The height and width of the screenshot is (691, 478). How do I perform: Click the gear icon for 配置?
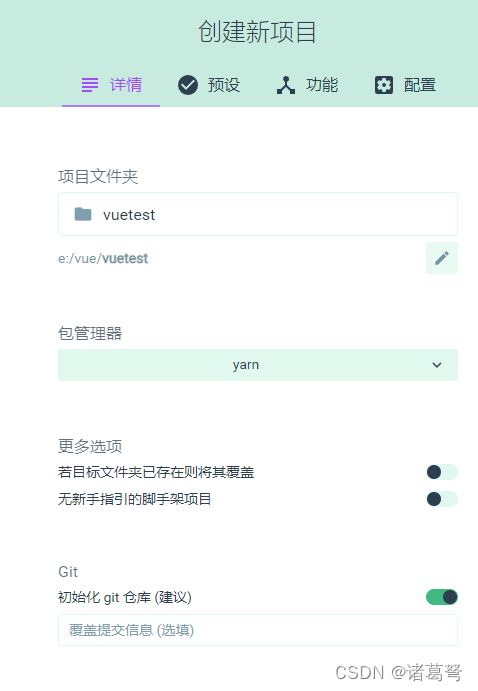tap(384, 85)
